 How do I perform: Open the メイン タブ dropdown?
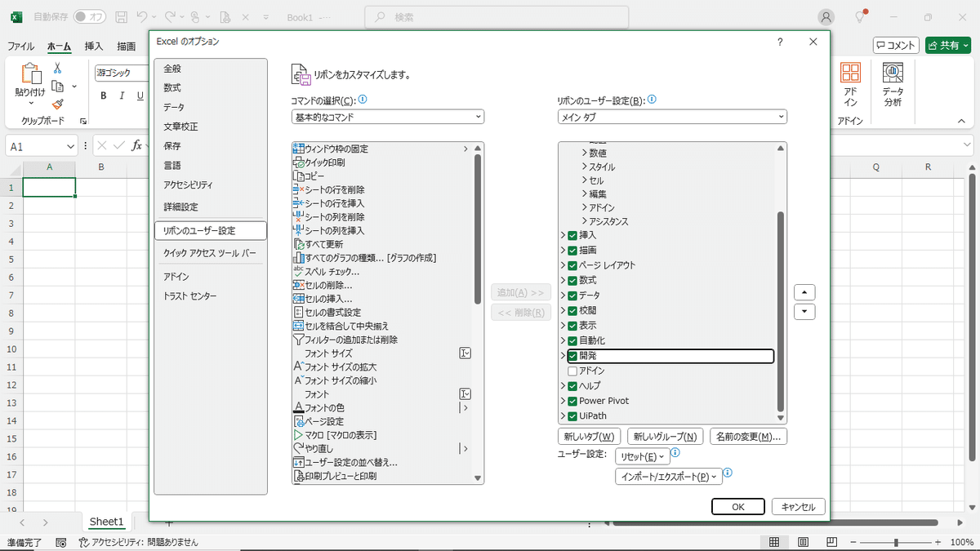pos(672,117)
